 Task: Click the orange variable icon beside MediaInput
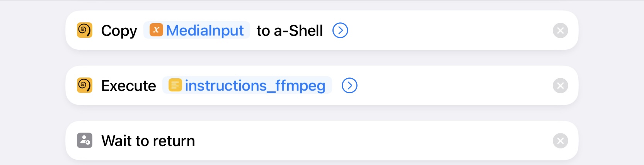click(156, 30)
